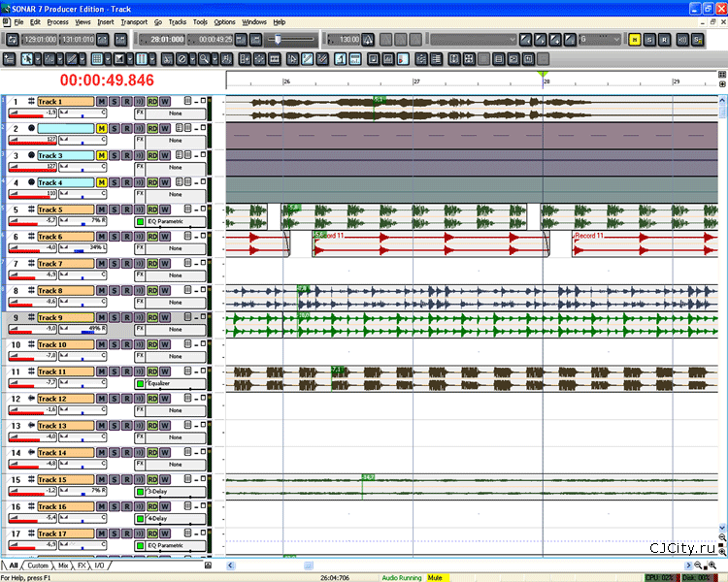This screenshot has width=728, height=582.
Task: Pick the Zoom magnifier tool
Action: pos(204,59)
